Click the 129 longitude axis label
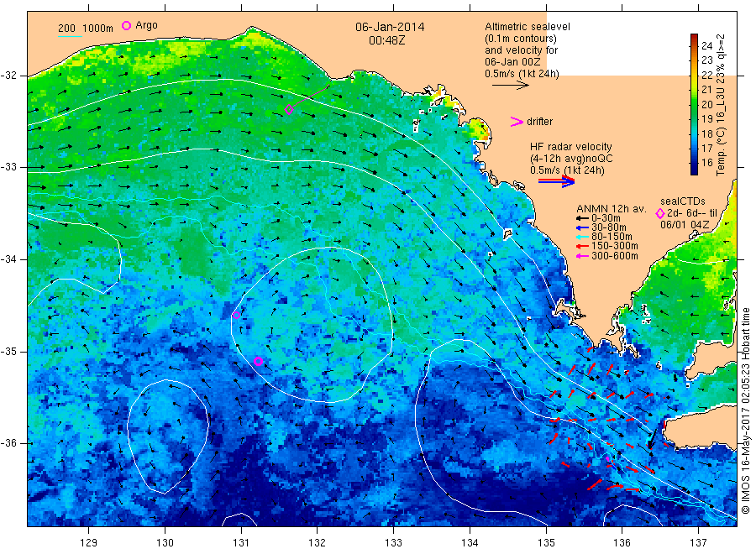 [x=89, y=542]
